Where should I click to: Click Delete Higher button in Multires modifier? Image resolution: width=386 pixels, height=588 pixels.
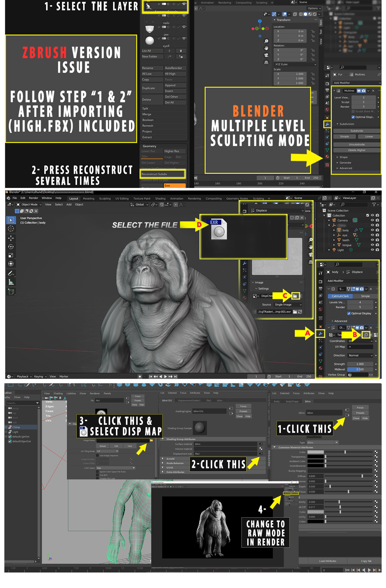[356, 150]
